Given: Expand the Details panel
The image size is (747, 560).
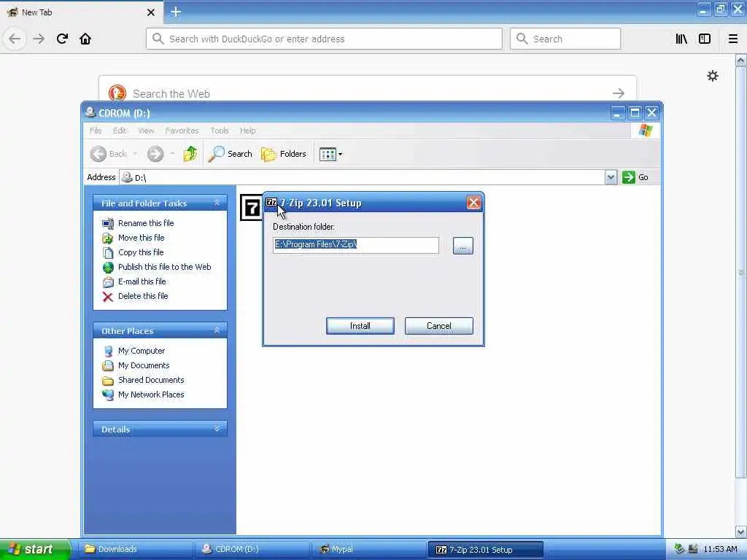Looking at the screenshot, I should click(217, 429).
